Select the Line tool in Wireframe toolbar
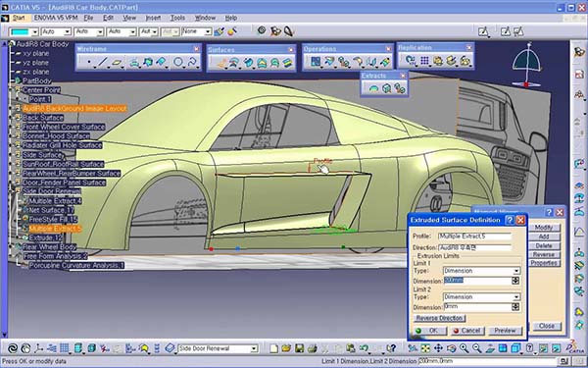 pyautogui.click(x=103, y=62)
